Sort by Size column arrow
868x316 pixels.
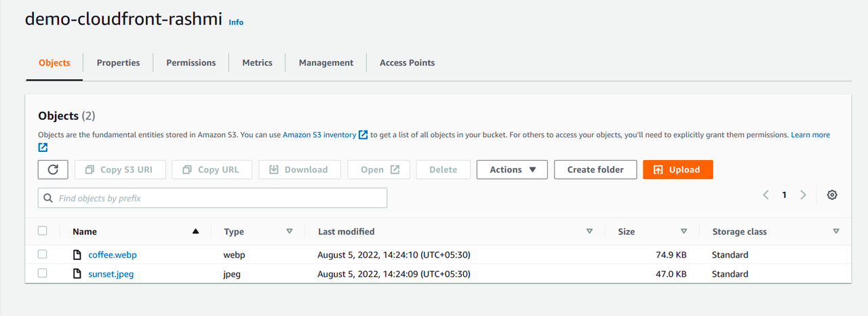click(684, 231)
